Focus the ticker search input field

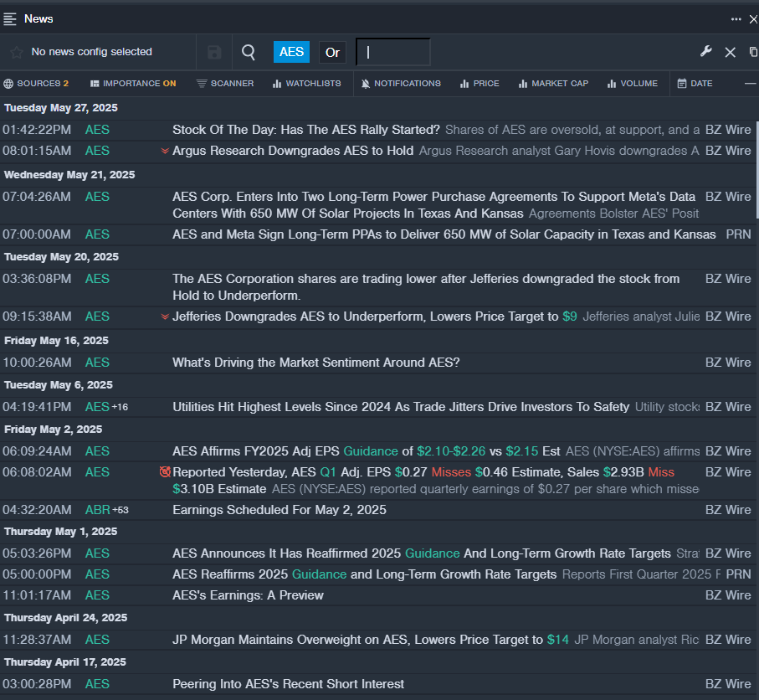393,52
